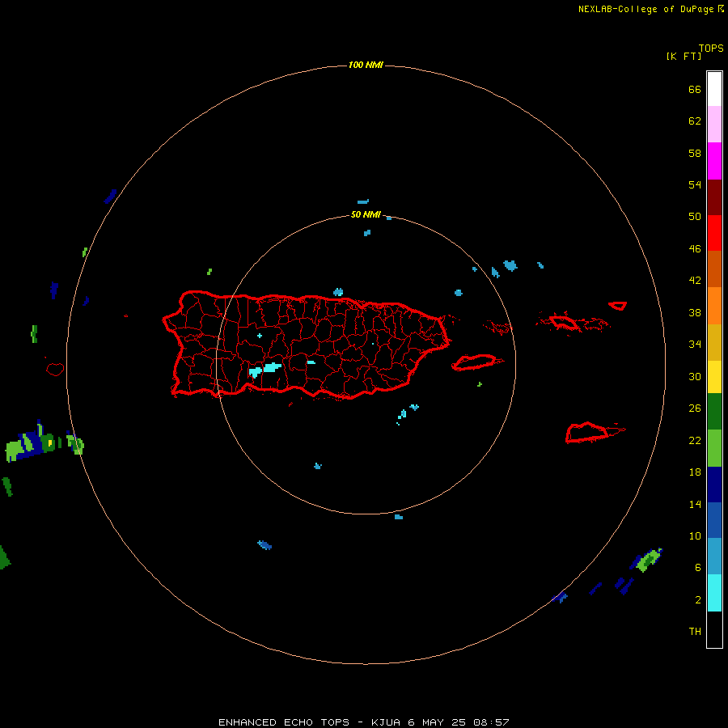728x728 pixels.
Task: Pick the cyan band near the legend bottom
Action: (x=714, y=593)
